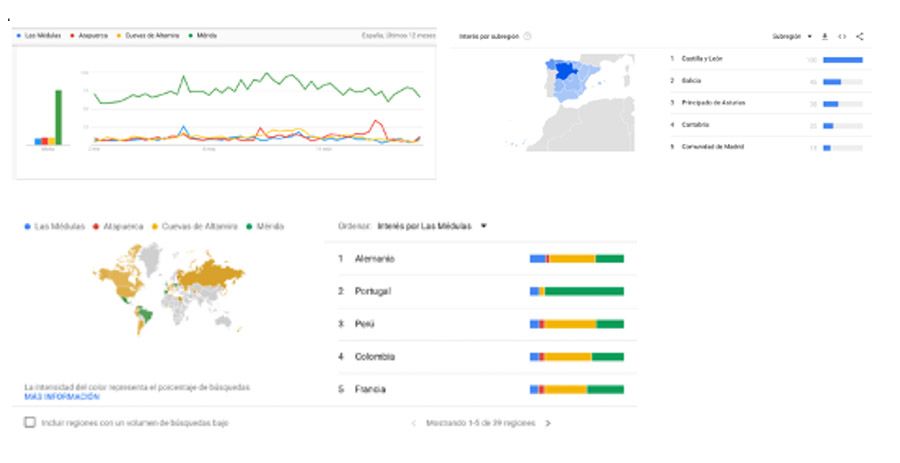
Task: Click the world map thumbnail
Action: (165, 285)
